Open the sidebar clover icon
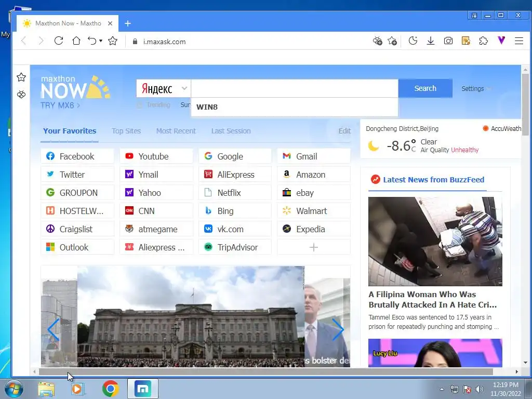The width and height of the screenshot is (532, 399). coord(21,95)
